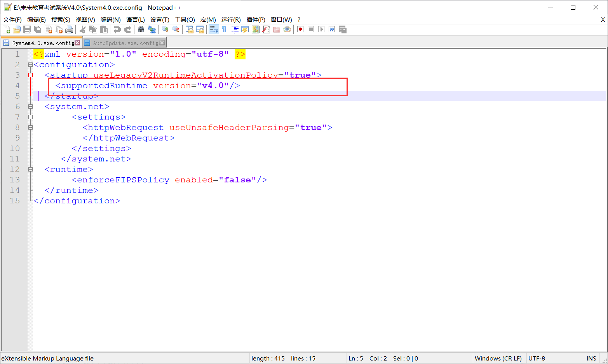
Task: Open the User Defined Language dialog icon
Action: click(x=245, y=29)
